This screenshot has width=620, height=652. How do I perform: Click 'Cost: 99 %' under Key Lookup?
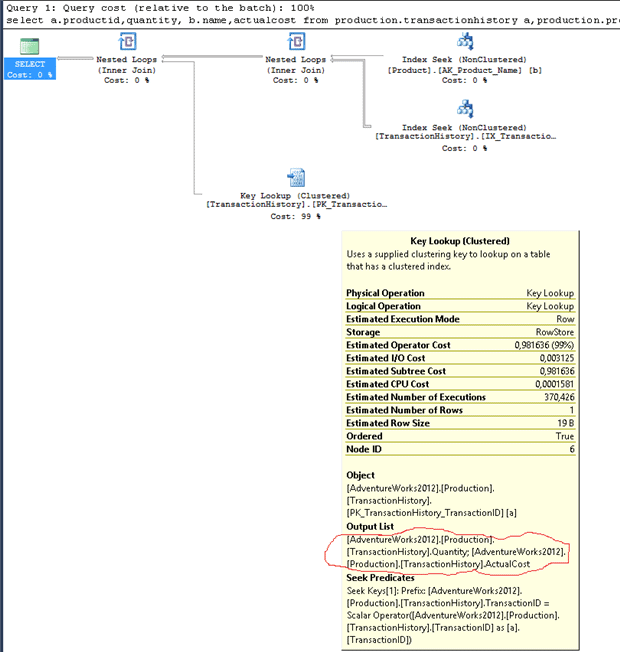(296, 216)
